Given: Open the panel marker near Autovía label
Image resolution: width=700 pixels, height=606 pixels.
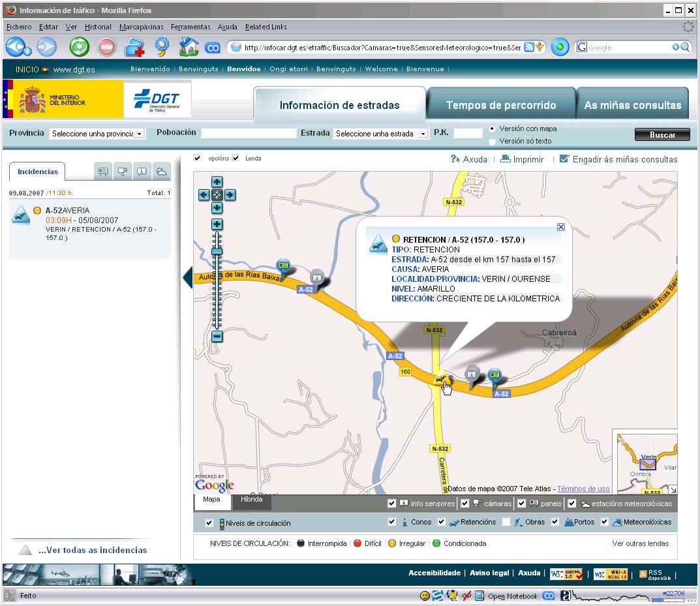Looking at the screenshot, I should [283, 266].
